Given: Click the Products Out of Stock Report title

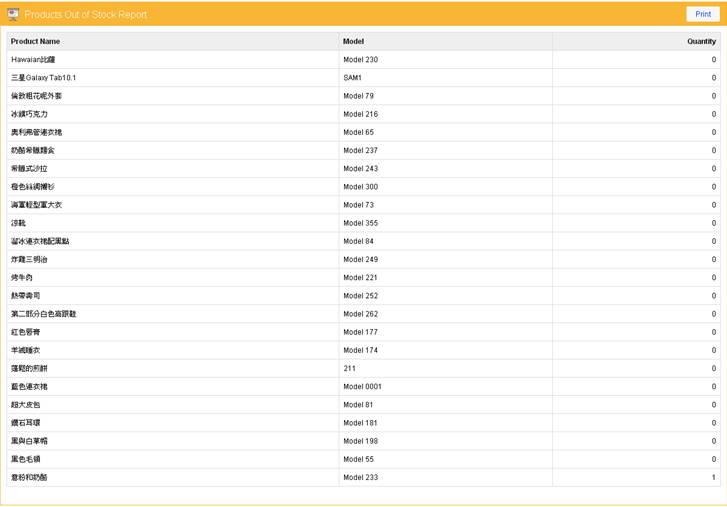Looking at the screenshot, I should tap(85, 15).
